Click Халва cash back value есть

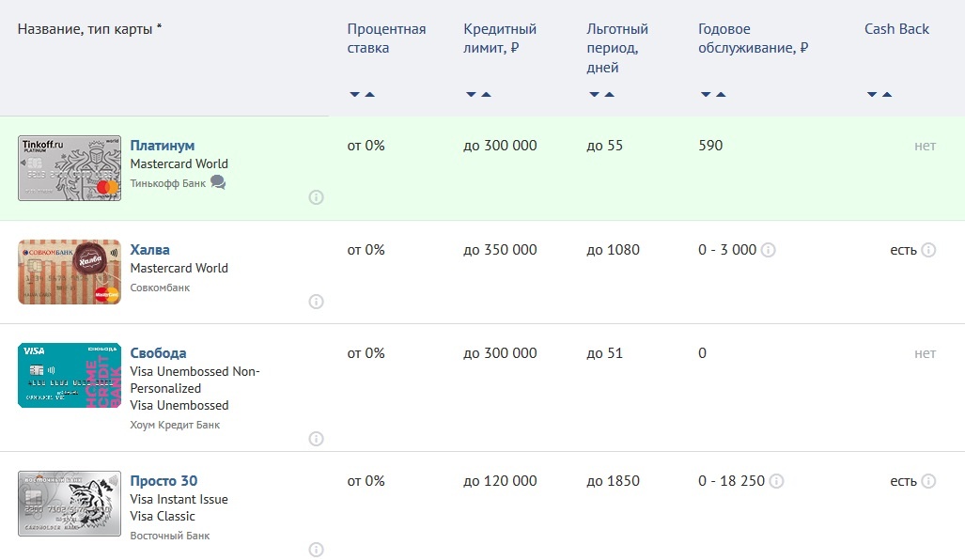[x=903, y=250]
